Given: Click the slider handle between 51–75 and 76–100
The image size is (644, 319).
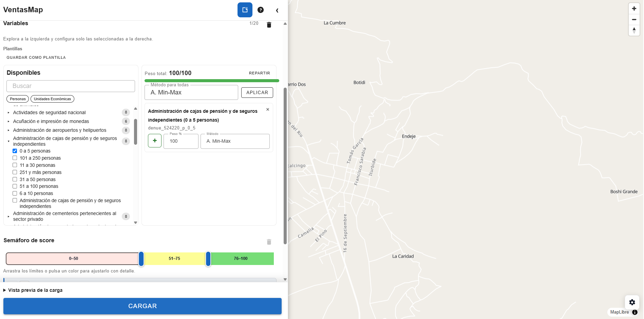Looking at the screenshot, I should [x=208, y=259].
